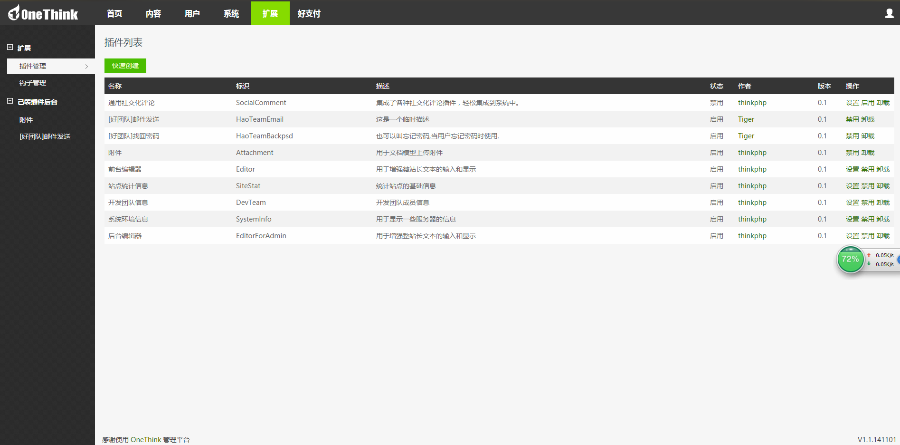Click 禁用 for SystemInfo plugin

coord(867,219)
